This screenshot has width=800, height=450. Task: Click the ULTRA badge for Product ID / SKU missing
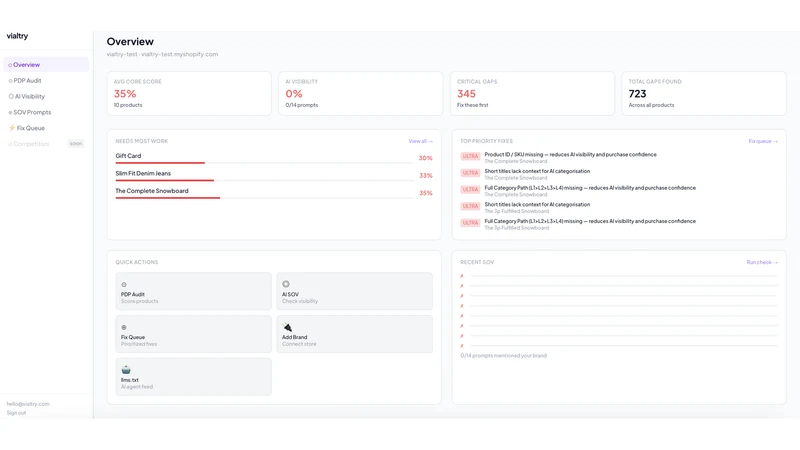470,156
